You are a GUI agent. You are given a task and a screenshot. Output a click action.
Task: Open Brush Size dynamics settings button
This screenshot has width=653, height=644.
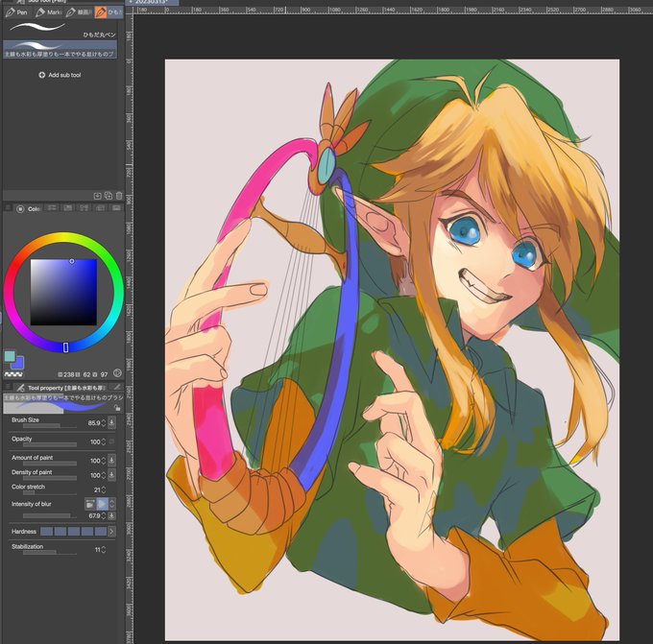pyautogui.click(x=111, y=422)
